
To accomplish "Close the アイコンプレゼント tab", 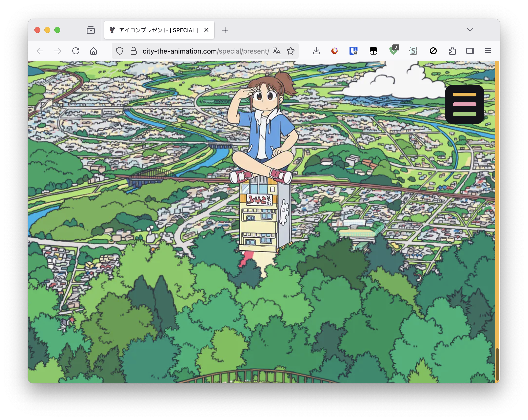I will click(206, 30).
